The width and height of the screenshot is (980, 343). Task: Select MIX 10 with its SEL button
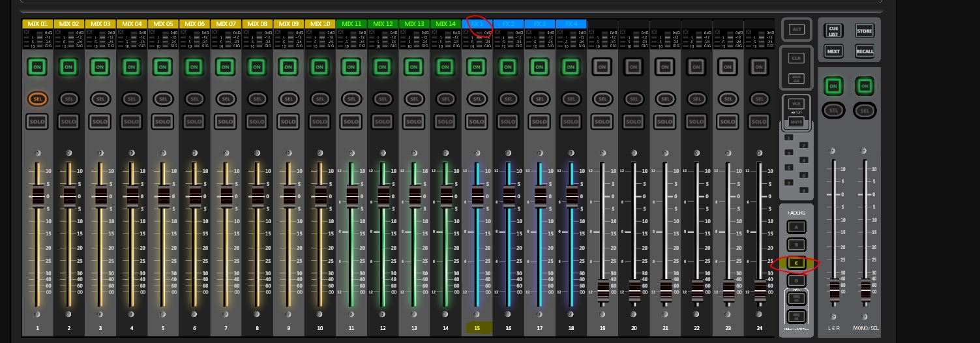pos(319,99)
